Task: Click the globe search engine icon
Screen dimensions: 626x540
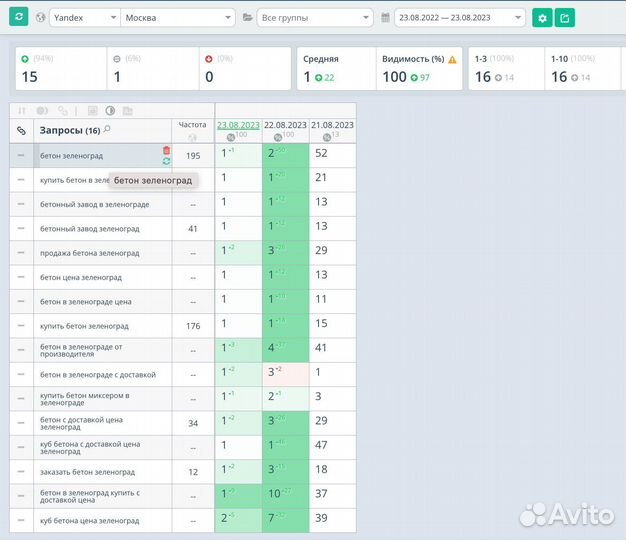Action: click(x=40, y=18)
